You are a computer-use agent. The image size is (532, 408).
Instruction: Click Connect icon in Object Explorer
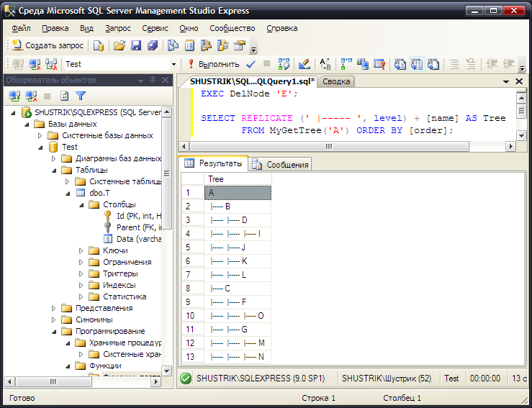click(x=14, y=96)
